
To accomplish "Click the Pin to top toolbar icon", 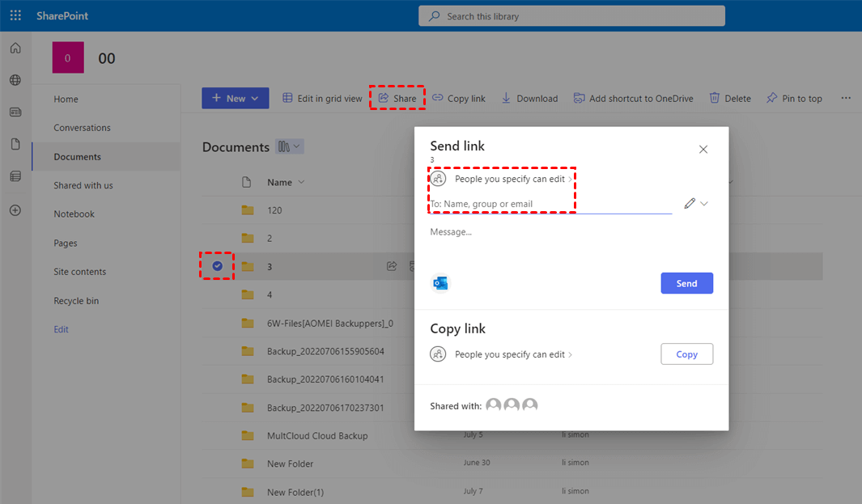I will [x=772, y=98].
